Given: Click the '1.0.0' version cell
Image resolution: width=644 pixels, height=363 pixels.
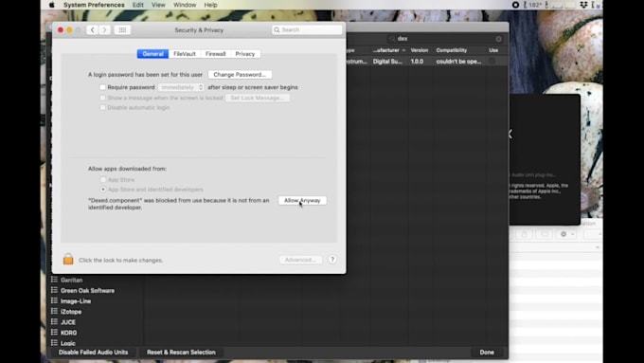Looking at the screenshot, I should pos(417,62).
